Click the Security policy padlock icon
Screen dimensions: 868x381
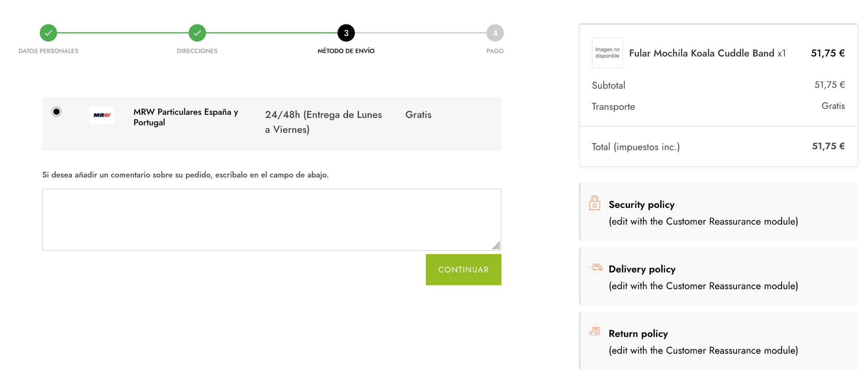coord(594,203)
